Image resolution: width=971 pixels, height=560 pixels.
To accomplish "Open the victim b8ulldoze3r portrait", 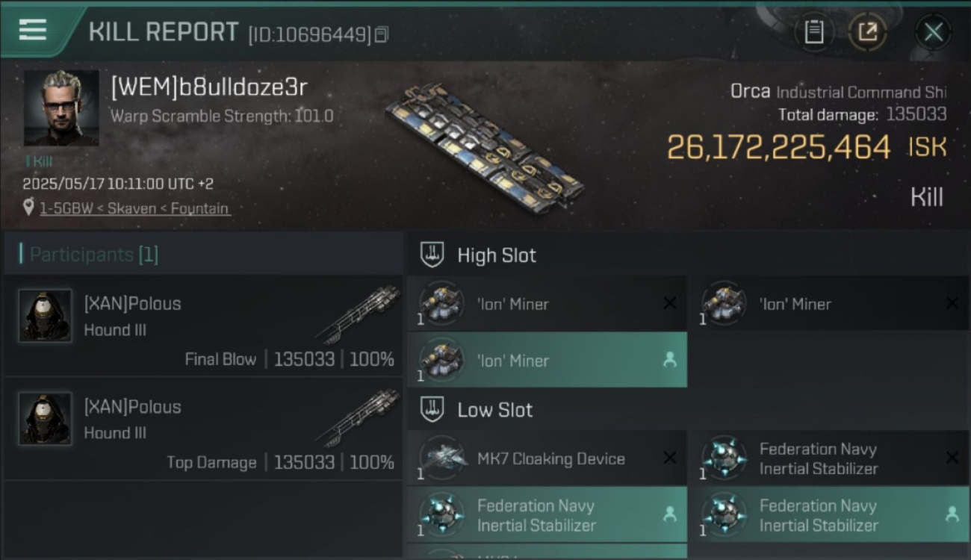I will 61,108.
